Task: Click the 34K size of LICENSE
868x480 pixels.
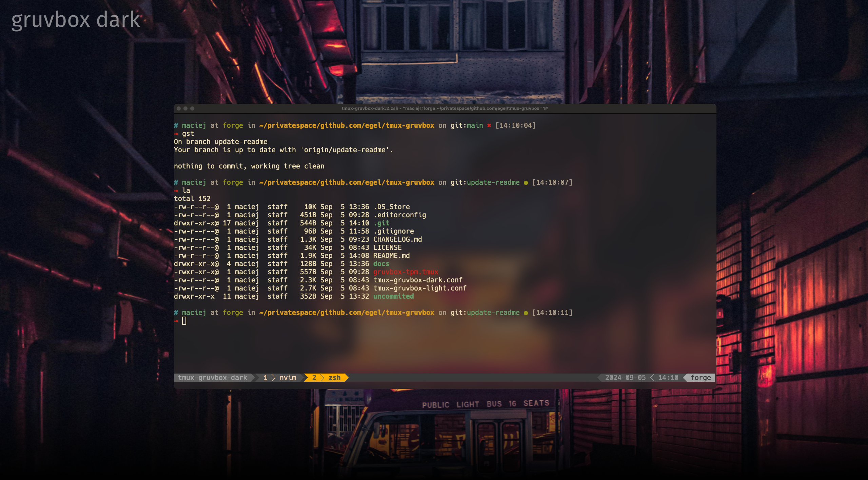Action: coord(310,247)
